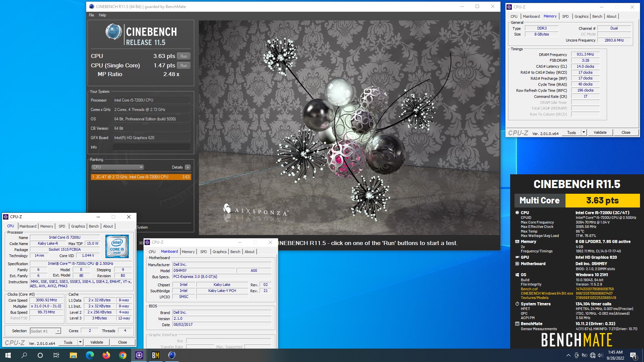644x362 pixels.
Task: Open taskbar Search
Action: (24, 355)
